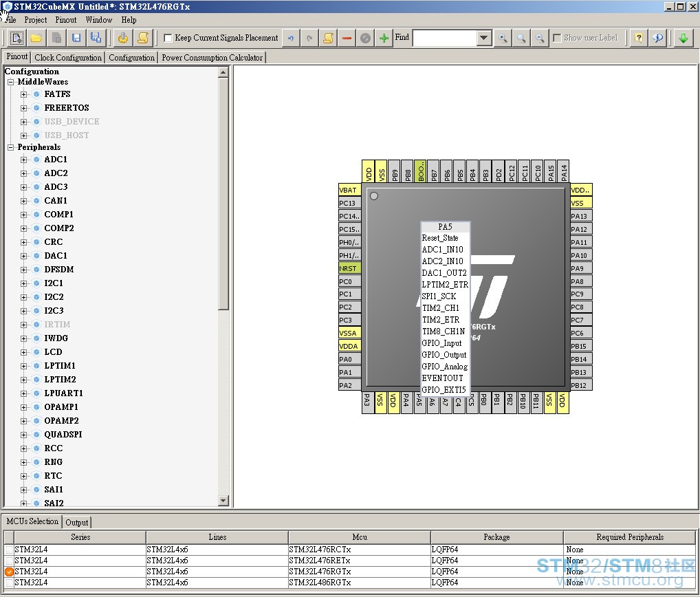Viewport: 700px width, 597px height.
Task: Open Power Consumption Calculator tab
Action: pyautogui.click(x=212, y=58)
